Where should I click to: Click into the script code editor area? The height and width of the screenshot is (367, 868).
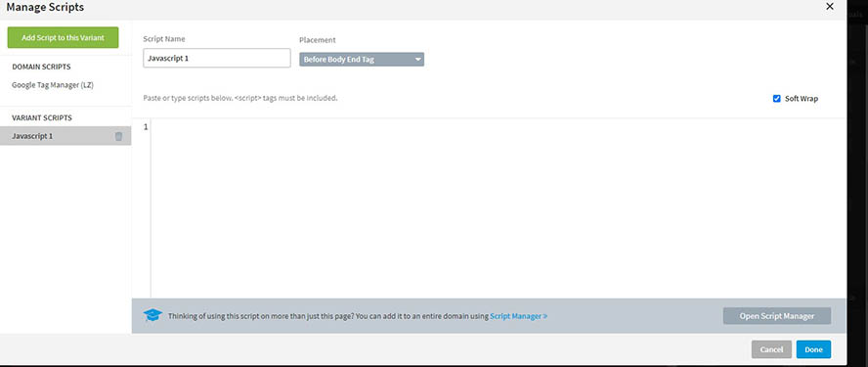point(498,207)
